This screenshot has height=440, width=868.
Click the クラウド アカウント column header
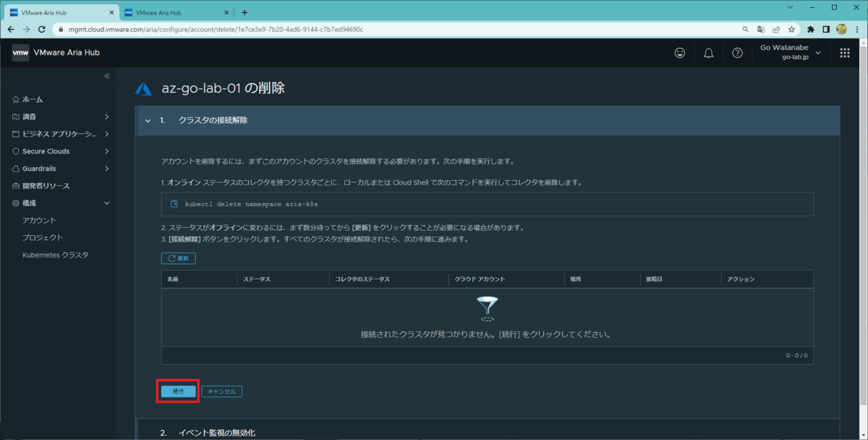point(480,279)
